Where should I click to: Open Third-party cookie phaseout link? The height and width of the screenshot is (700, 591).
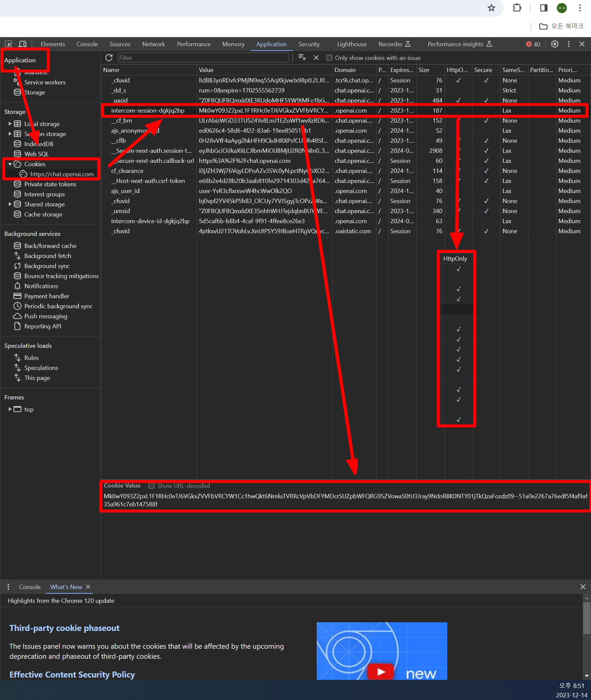(64, 628)
